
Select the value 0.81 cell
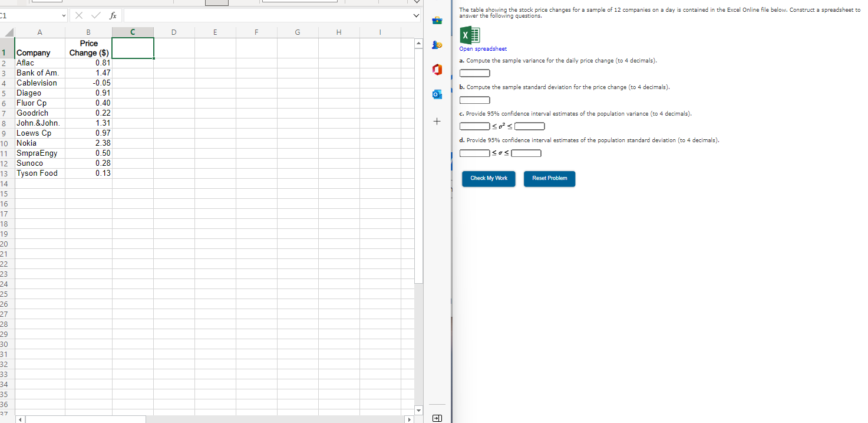tap(88, 63)
